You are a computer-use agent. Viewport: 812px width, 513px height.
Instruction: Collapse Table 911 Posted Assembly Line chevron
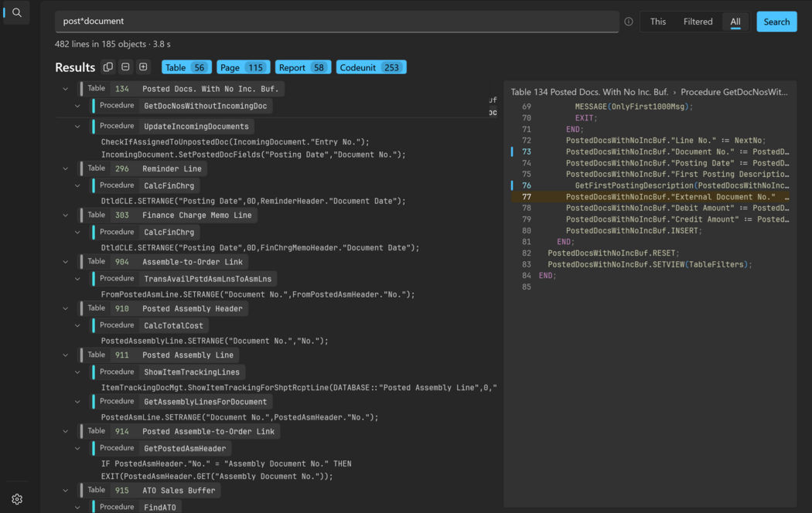(65, 355)
